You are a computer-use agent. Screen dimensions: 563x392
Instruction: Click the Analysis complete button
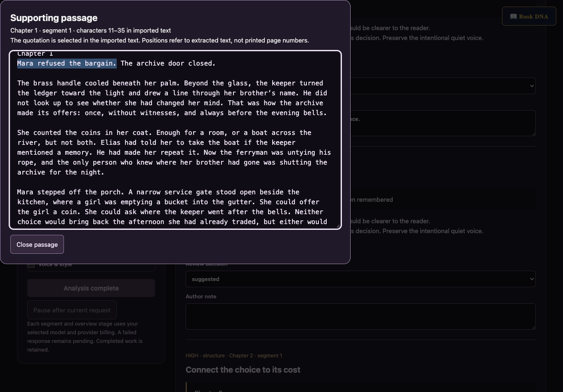91,288
